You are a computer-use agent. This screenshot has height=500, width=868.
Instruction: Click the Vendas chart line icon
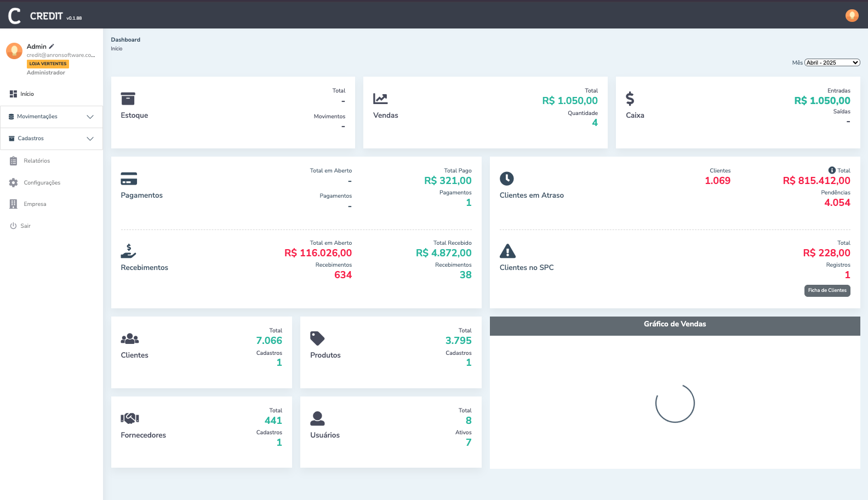380,99
